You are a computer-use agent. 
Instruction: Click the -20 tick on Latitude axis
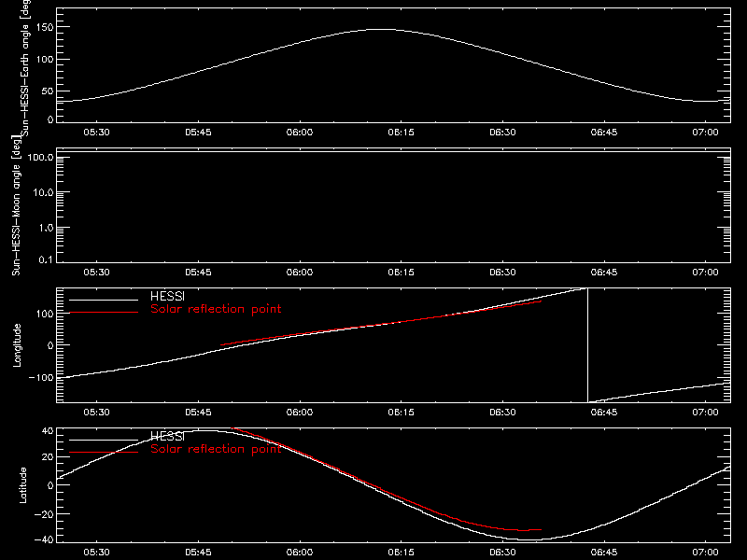tap(44, 514)
